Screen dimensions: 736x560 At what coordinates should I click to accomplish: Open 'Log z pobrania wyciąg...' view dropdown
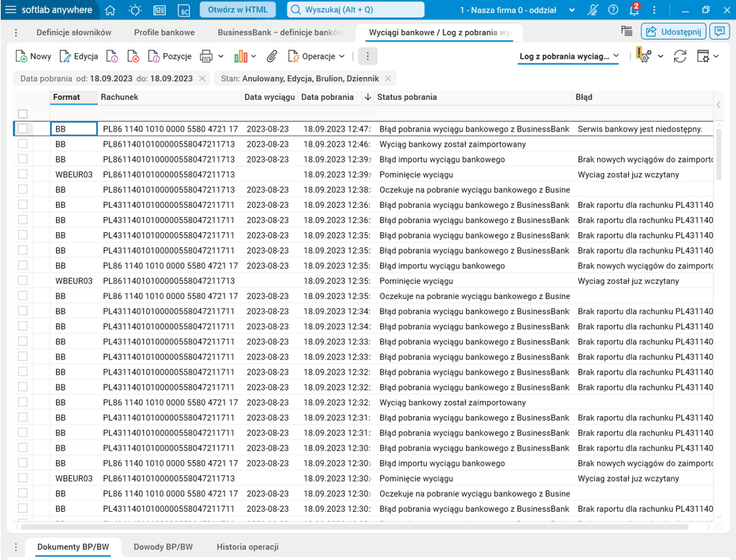(x=568, y=56)
